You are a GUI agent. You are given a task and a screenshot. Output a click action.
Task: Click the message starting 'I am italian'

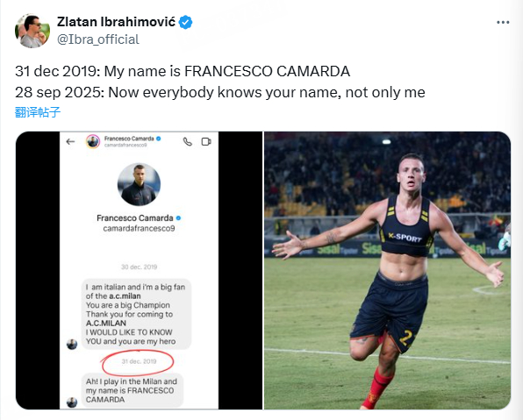click(136, 314)
